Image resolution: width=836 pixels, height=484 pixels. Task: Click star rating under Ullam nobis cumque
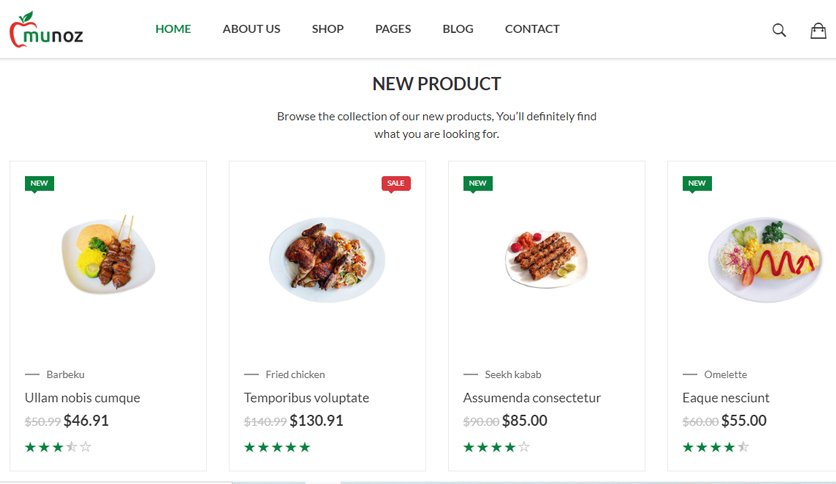pyautogui.click(x=58, y=447)
